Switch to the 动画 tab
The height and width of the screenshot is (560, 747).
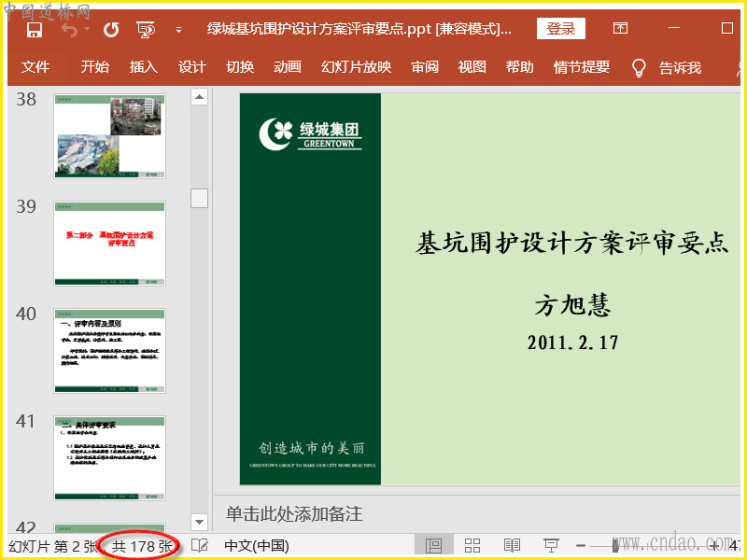pyautogui.click(x=288, y=67)
